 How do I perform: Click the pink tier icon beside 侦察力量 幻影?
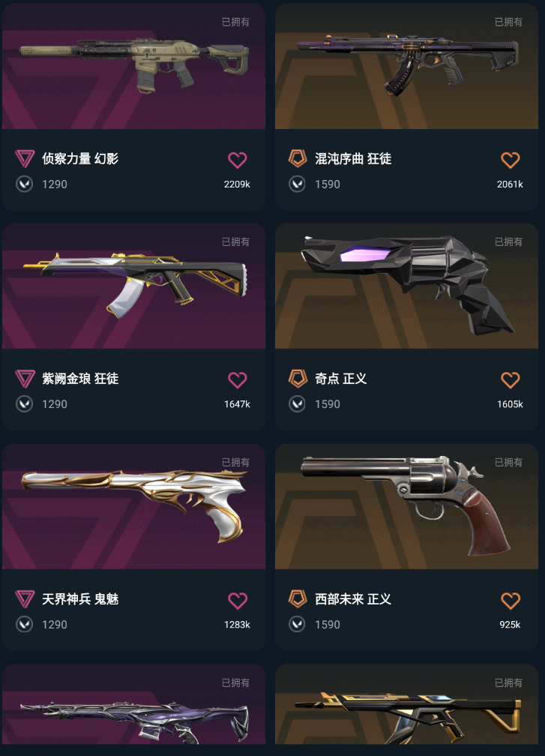25,159
